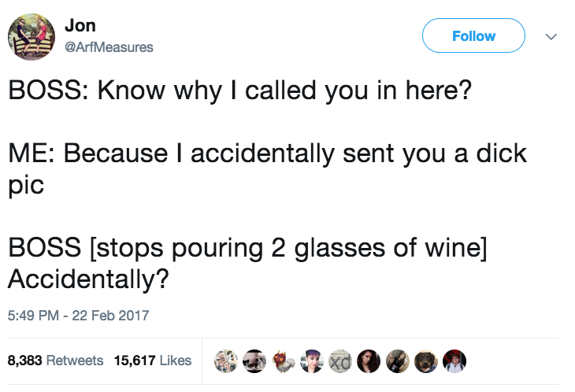The image size is (575, 392).
Task: Expand the tweet options chevron menu
Action: tap(551, 37)
